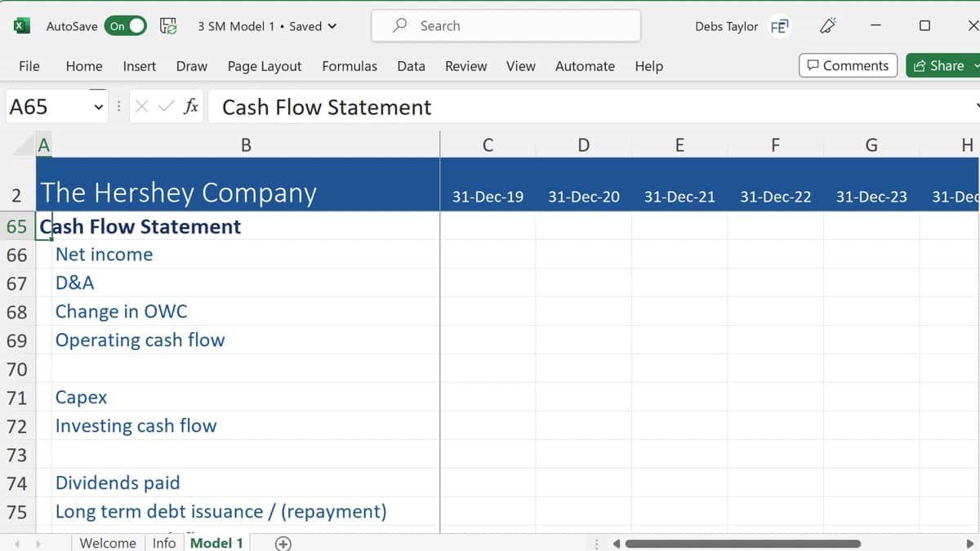Select column E header
Screen dimensions: 980x551
(679, 145)
